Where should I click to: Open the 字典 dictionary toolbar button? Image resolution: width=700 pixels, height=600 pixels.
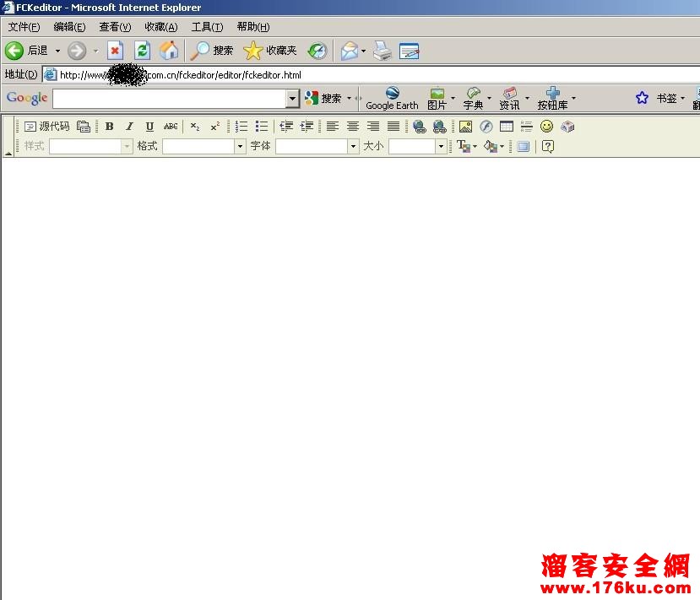click(473, 98)
